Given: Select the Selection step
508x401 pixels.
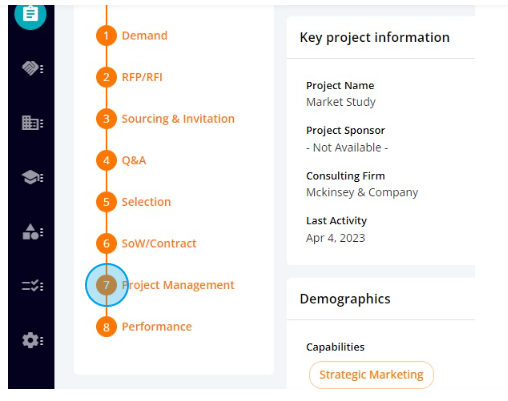Looking at the screenshot, I should coord(146,202).
